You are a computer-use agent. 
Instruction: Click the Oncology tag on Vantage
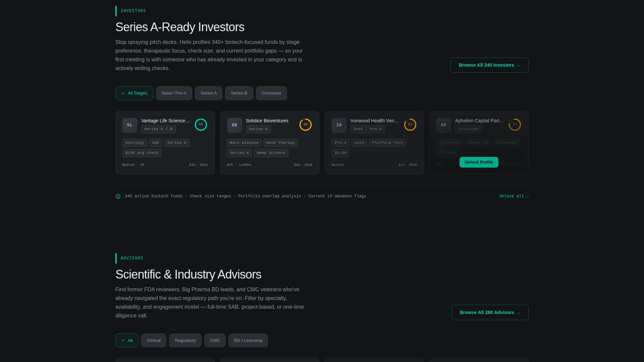click(135, 143)
